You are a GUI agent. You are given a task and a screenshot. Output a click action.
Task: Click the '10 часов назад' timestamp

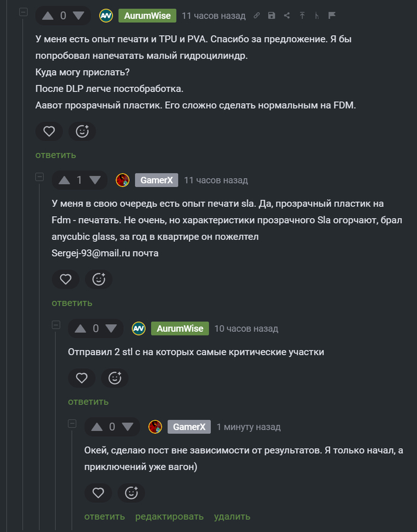[246, 328]
